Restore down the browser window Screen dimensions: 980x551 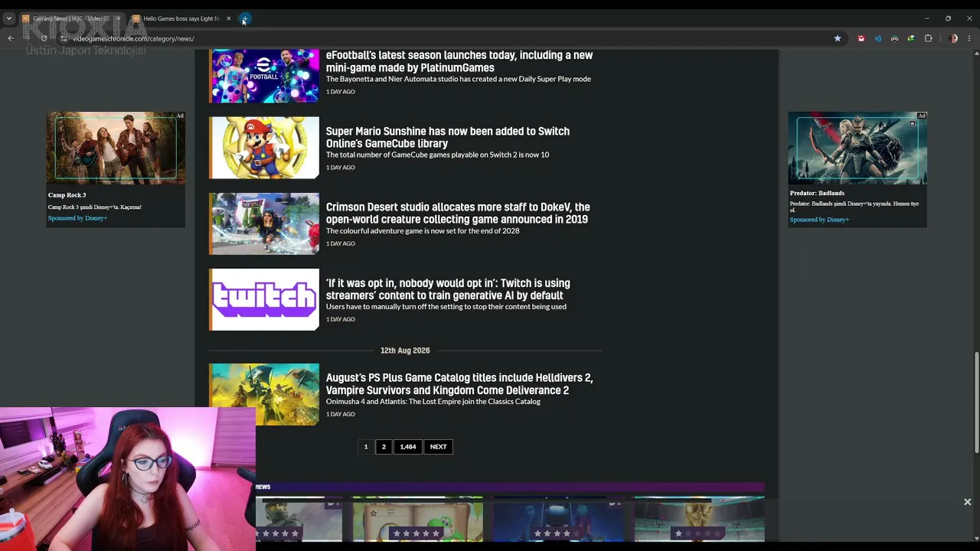click(948, 18)
